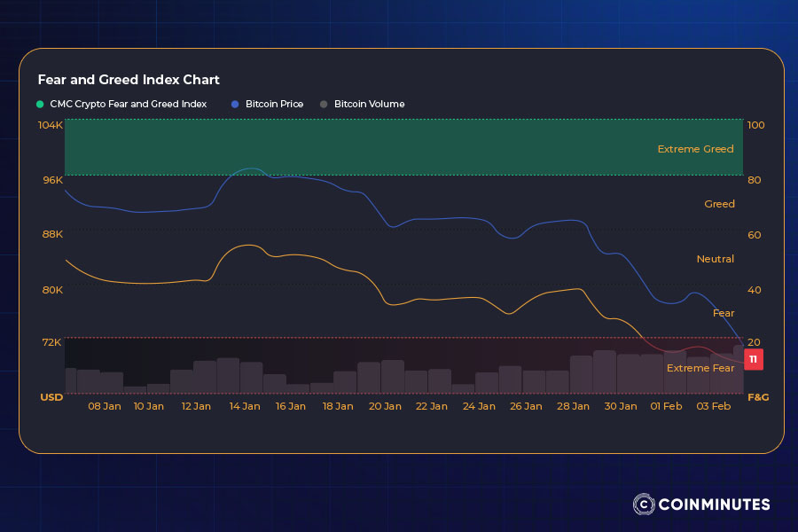Image resolution: width=798 pixels, height=532 pixels.
Task: Click the F&G axis unit label
Action: click(758, 397)
